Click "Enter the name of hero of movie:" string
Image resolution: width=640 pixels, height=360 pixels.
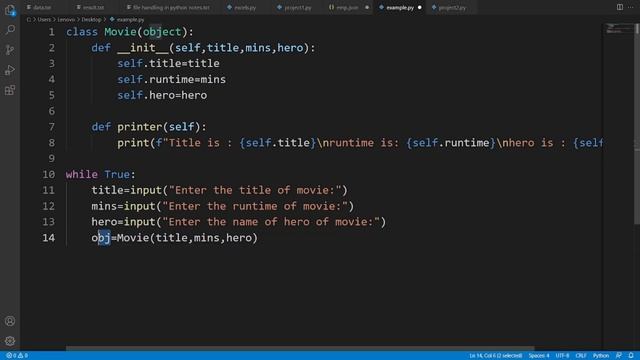tap(271, 222)
